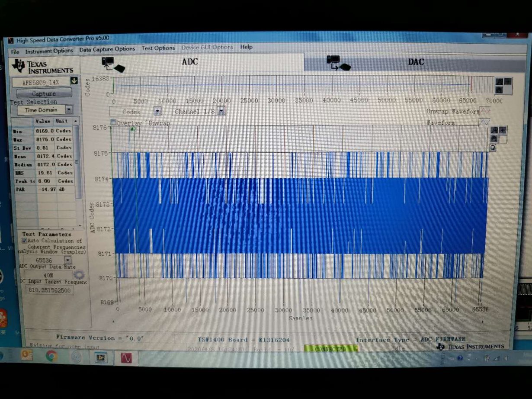Open Chrome from the Windows taskbar

click(x=51, y=356)
